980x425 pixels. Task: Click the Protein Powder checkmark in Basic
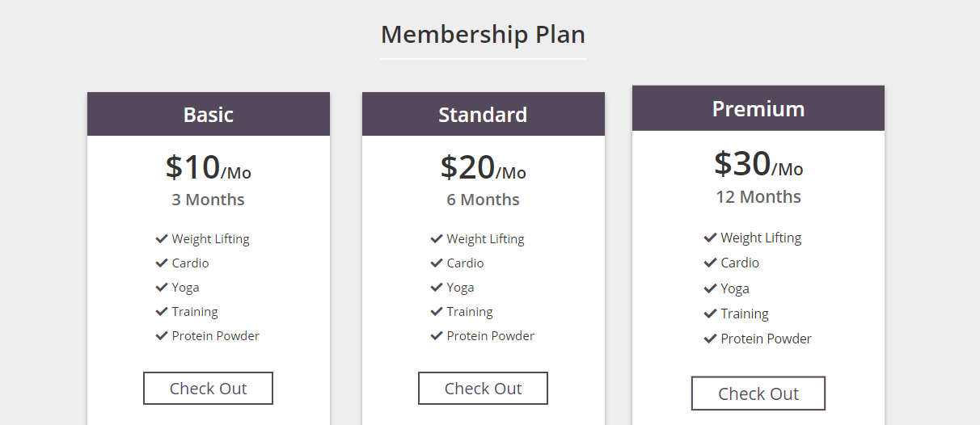(162, 336)
